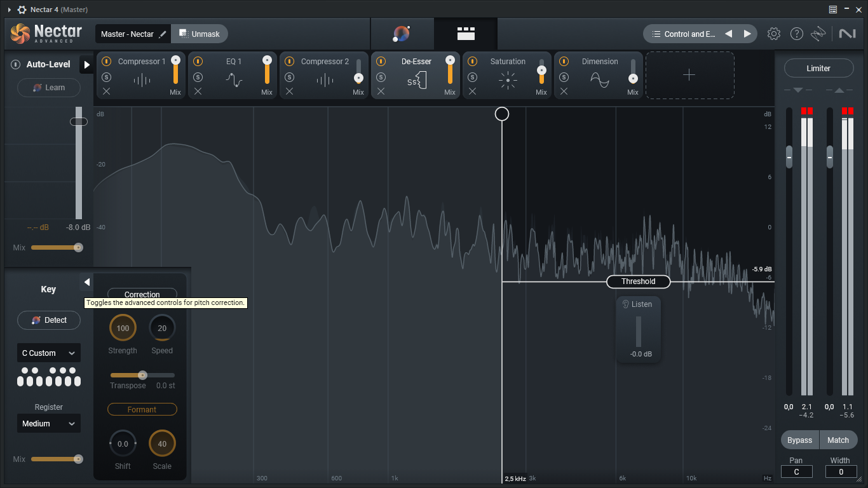Toggle Compressor 1 power button
The image size is (868, 488).
[106, 62]
